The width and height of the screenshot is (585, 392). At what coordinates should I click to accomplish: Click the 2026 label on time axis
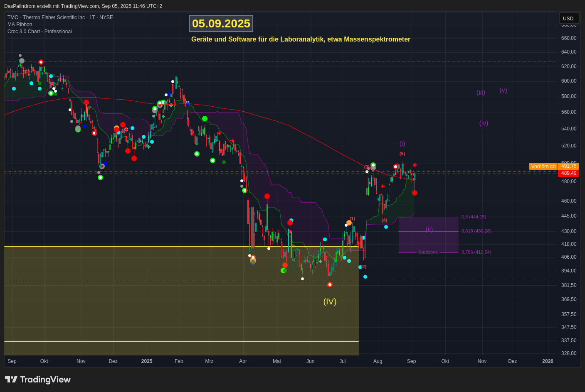[x=548, y=361]
